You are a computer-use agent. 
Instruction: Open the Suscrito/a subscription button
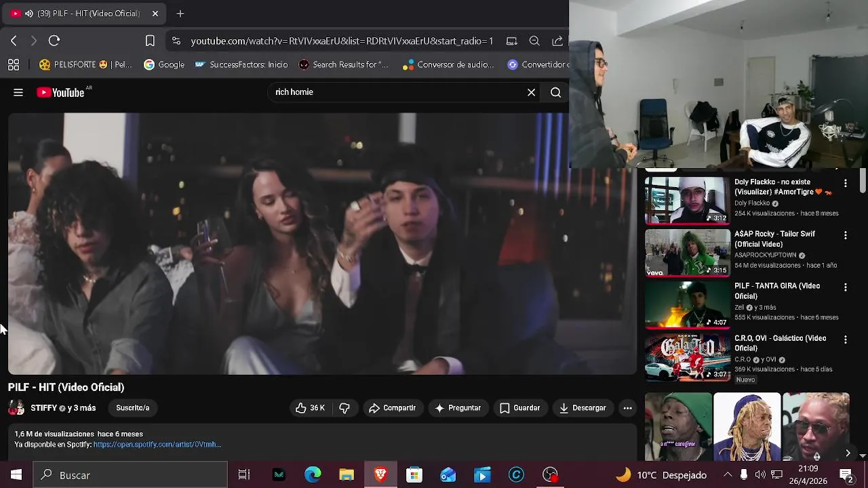133,408
